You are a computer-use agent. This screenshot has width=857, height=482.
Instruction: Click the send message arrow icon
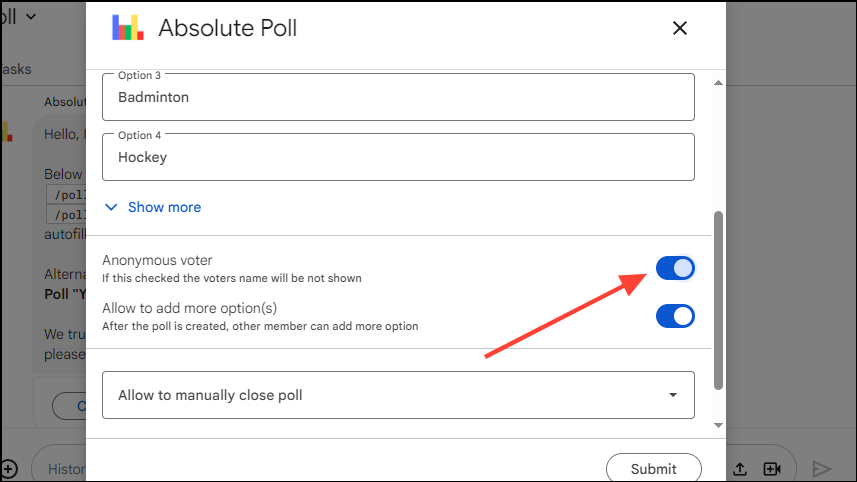[x=822, y=468]
